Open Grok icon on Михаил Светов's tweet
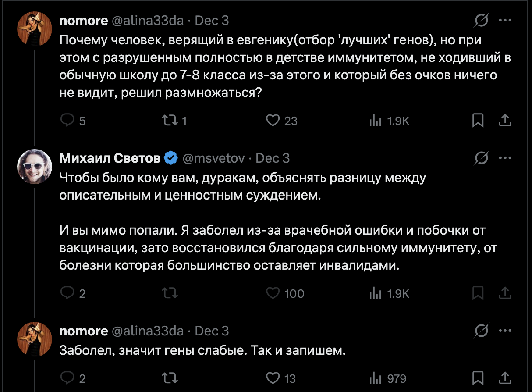The height and width of the screenshot is (392, 532). [x=482, y=158]
